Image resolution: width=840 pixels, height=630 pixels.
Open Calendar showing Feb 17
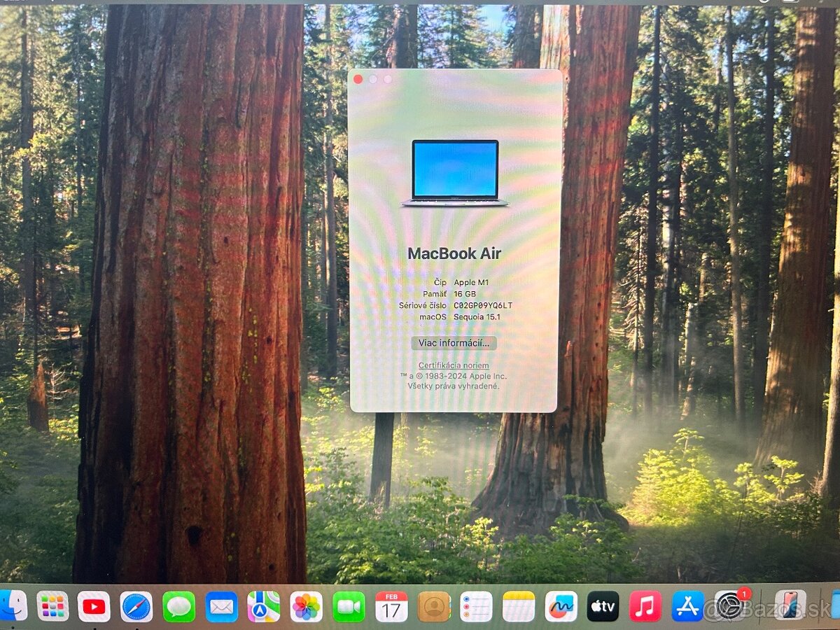point(391,606)
